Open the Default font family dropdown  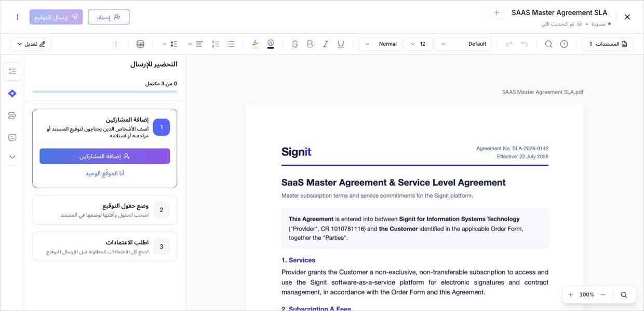point(463,44)
